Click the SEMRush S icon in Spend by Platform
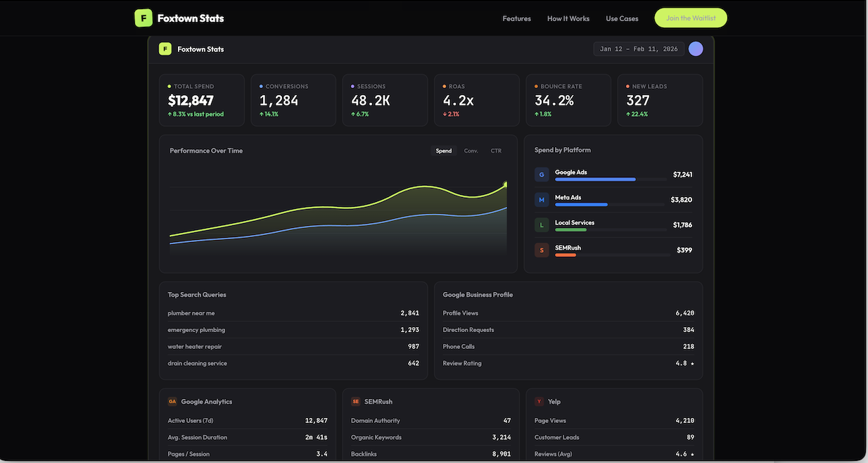The image size is (868, 463). pos(542,250)
